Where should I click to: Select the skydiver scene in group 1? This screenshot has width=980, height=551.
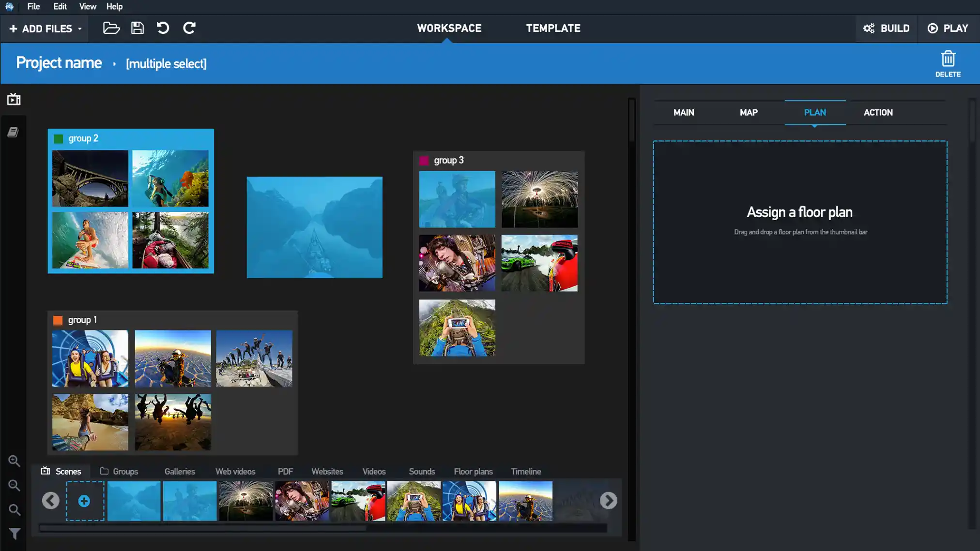(173, 358)
